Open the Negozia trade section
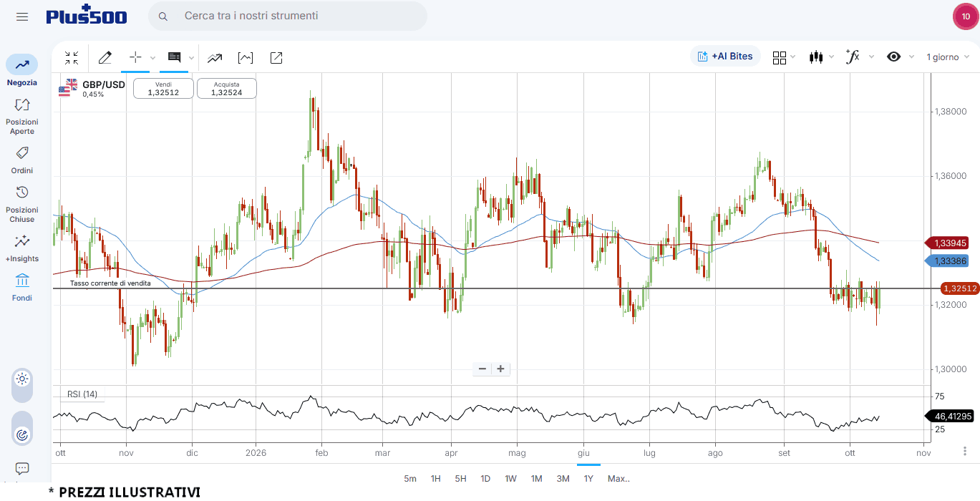Image resolution: width=980 pixels, height=501 pixels. point(22,70)
